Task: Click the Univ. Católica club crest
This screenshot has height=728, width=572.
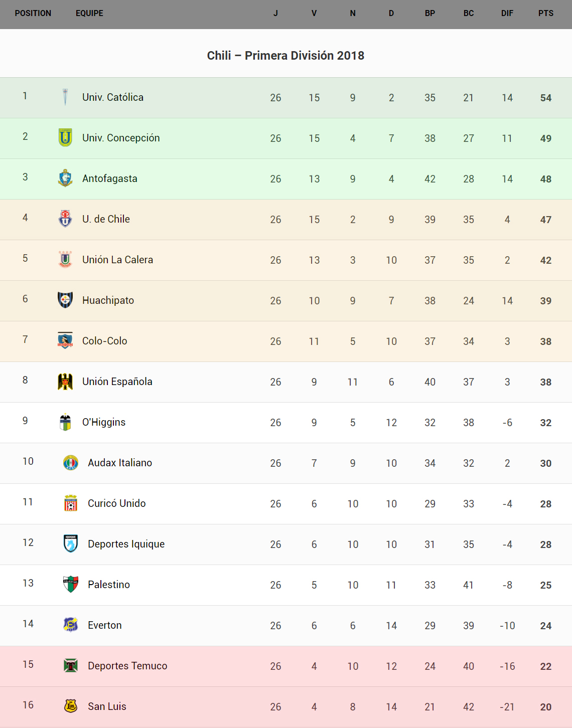Action: pyautogui.click(x=65, y=97)
